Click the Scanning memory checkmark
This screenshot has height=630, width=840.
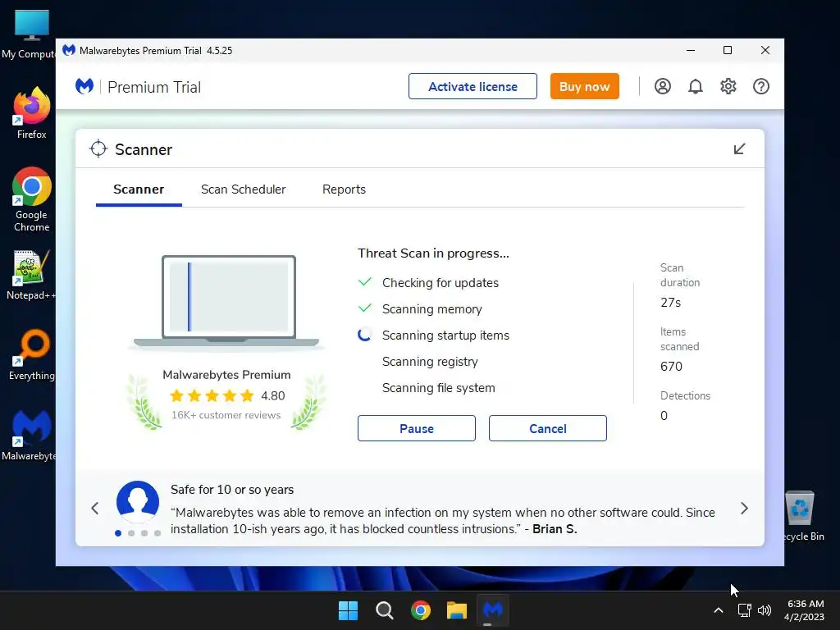pos(365,308)
